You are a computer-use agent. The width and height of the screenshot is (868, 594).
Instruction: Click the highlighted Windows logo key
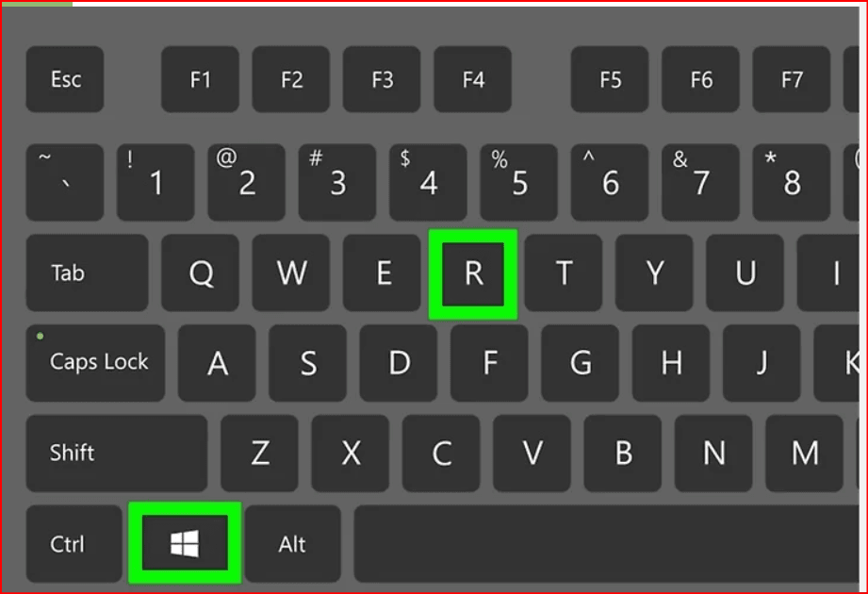tap(185, 542)
